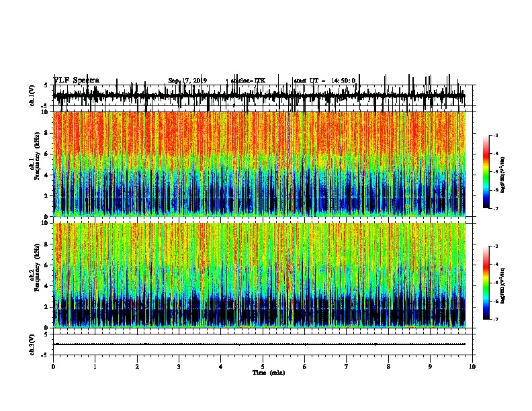This screenshot has height=411, width=532.
Task: Click the "ch.3(V)" axis label
Action: coord(32,345)
